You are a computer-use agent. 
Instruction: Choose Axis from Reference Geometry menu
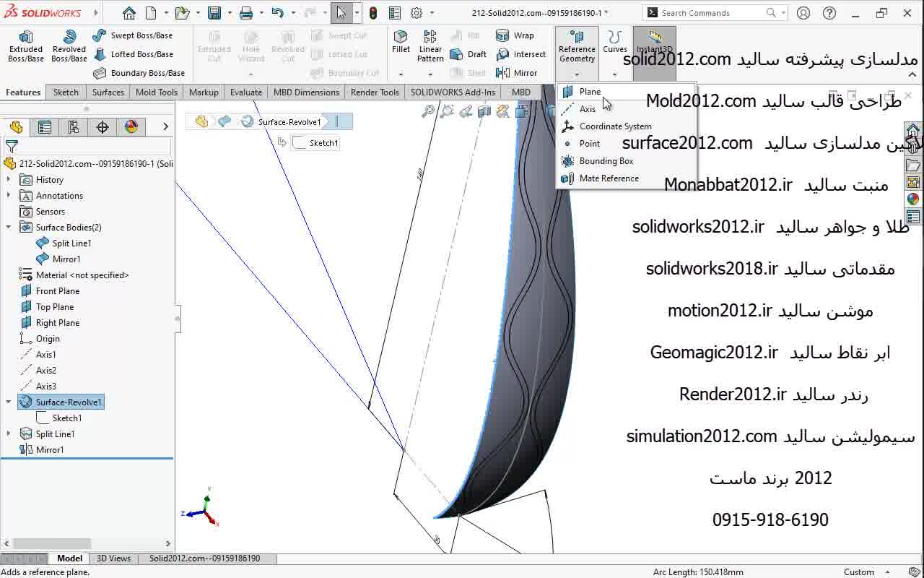click(627, 109)
